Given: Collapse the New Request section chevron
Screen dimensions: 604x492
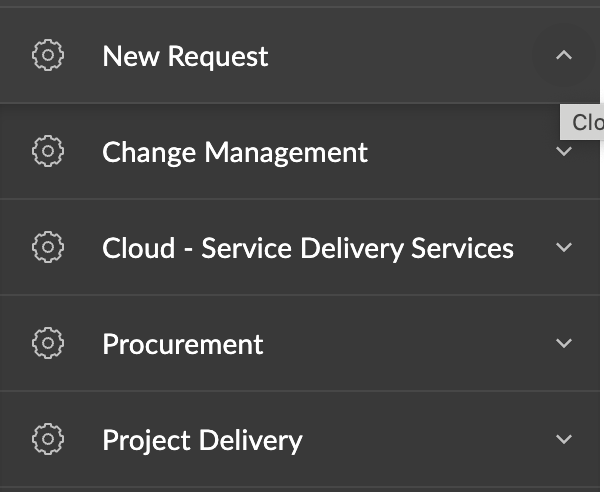Looking at the screenshot, I should click(x=564, y=56).
